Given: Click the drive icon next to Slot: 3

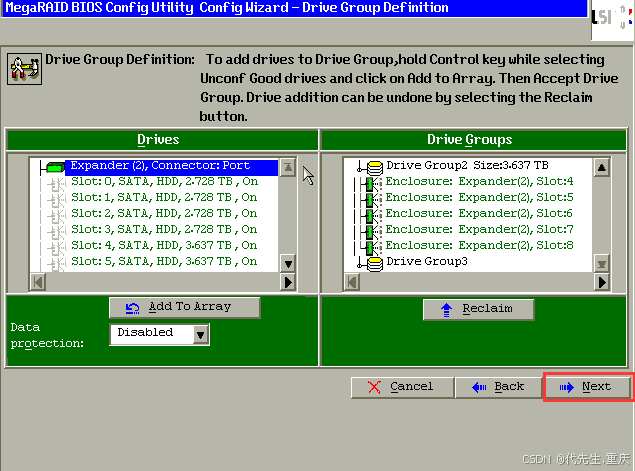Looking at the screenshot, I should [x=58, y=232].
